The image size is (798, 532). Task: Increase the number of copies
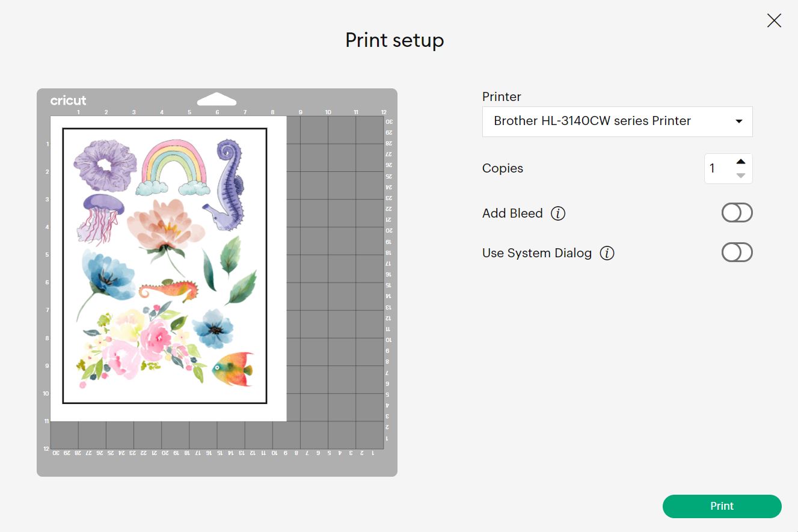(741, 161)
